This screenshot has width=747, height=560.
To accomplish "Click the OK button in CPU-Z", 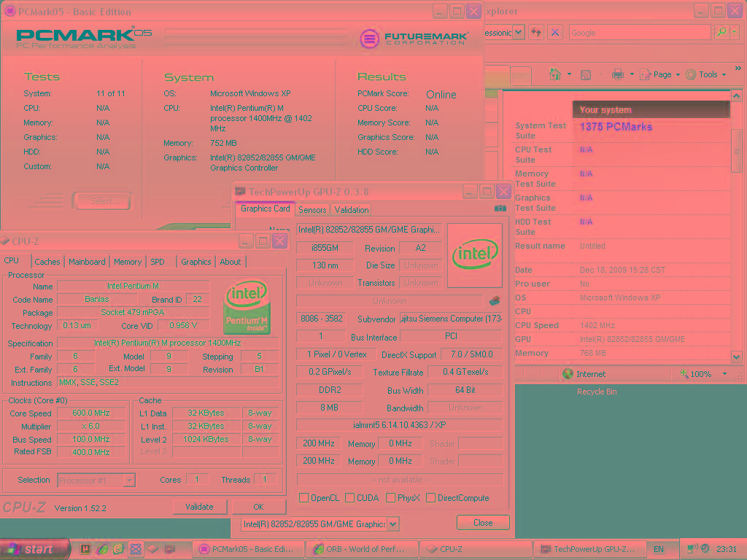I will click(259, 507).
